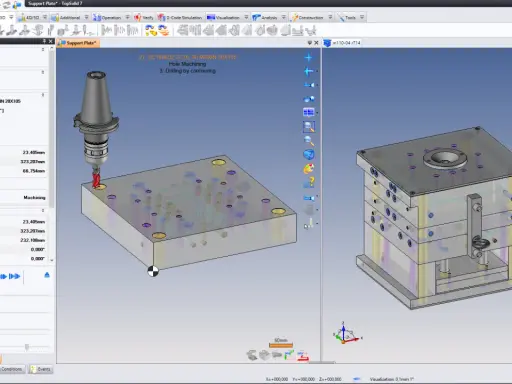Click the part origin marker on Support Plate
This screenshot has width=512, height=384.
coord(153,271)
